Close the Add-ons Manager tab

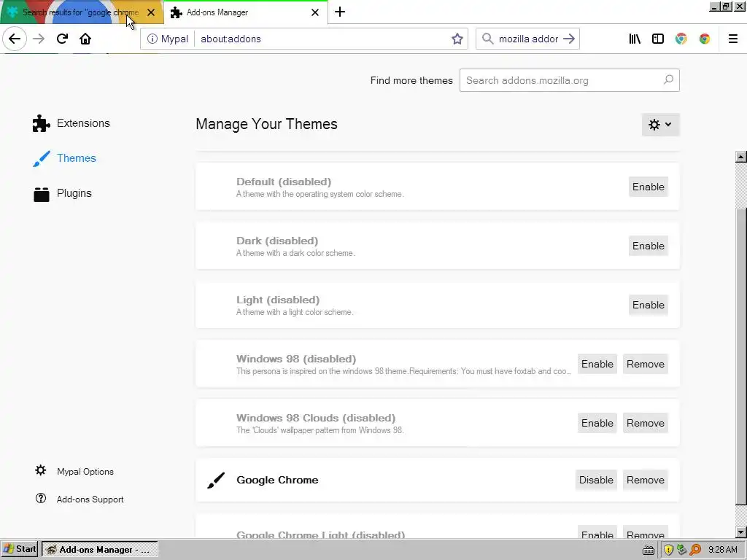(315, 12)
